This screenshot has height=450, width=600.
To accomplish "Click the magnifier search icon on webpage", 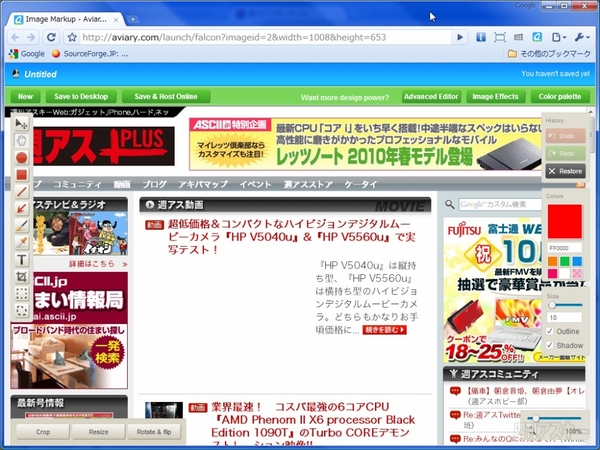I will pos(450,204).
